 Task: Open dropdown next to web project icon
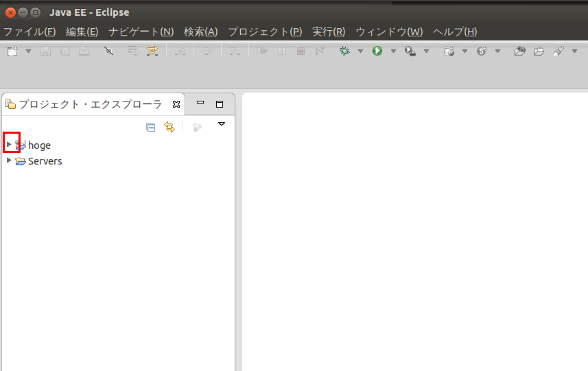click(x=464, y=51)
